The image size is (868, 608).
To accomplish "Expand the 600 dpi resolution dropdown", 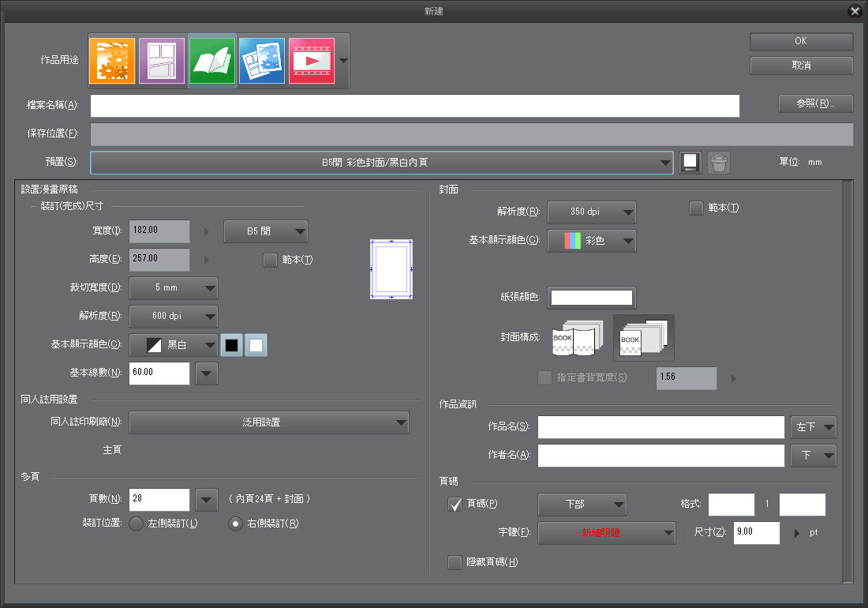I will 173,316.
